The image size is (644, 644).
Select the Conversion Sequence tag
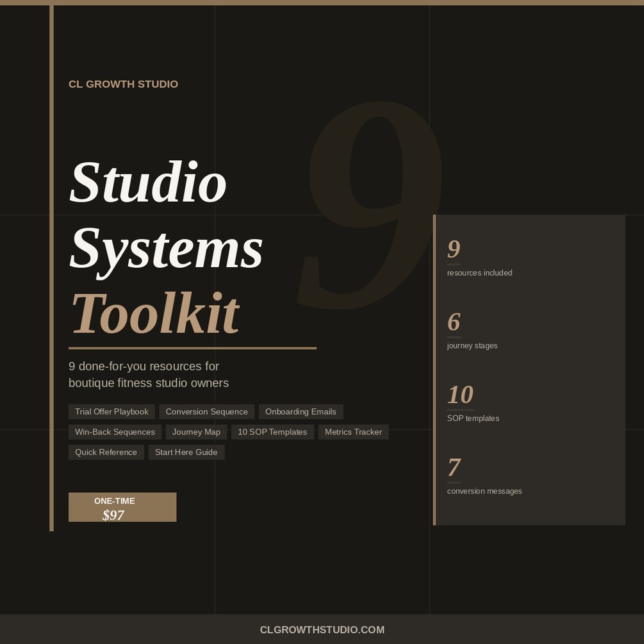(206, 411)
